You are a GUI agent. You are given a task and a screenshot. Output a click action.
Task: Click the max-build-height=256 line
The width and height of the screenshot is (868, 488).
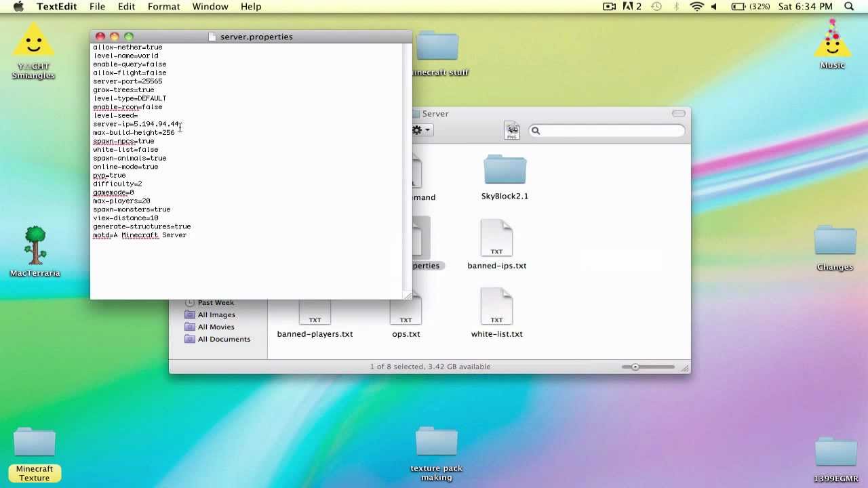pyautogui.click(x=134, y=133)
